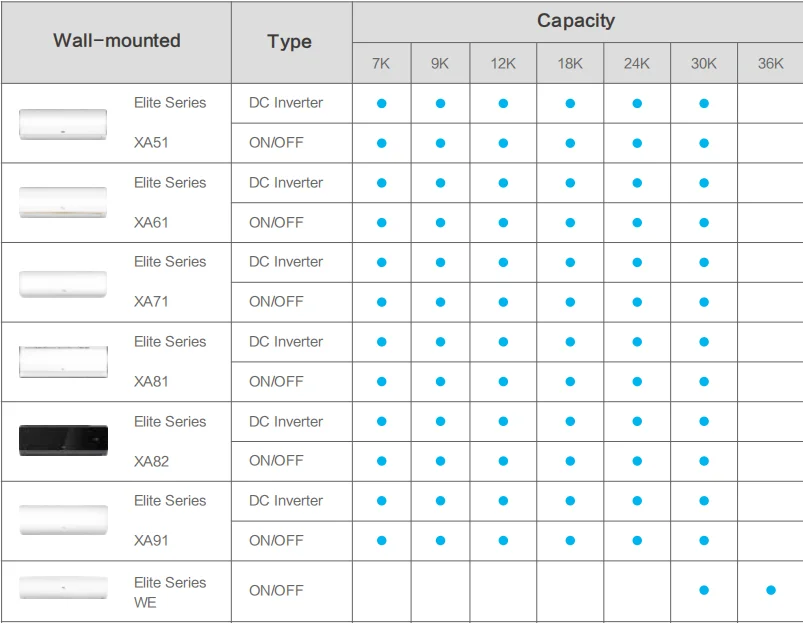This screenshot has width=803, height=623.
Task: Click the 7K dot for XA51 DC Inverter
Action: tap(382, 103)
